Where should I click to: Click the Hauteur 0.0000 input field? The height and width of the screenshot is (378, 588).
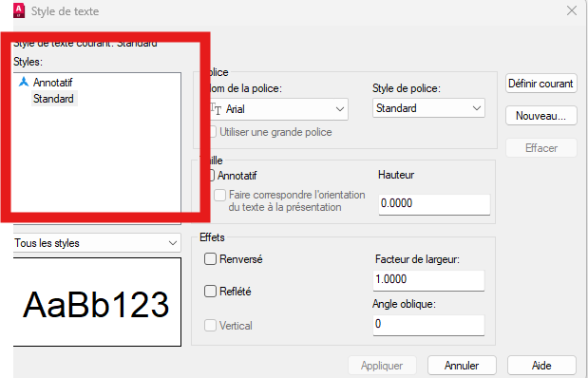pyautogui.click(x=434, y=204)
